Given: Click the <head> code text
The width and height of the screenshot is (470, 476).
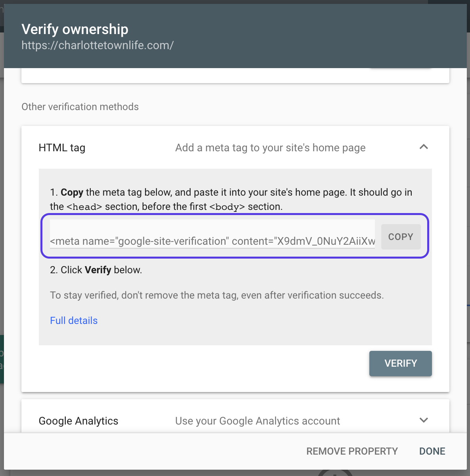Looking at the screenshot, I should pyautogui.click(x=84, y=207).
